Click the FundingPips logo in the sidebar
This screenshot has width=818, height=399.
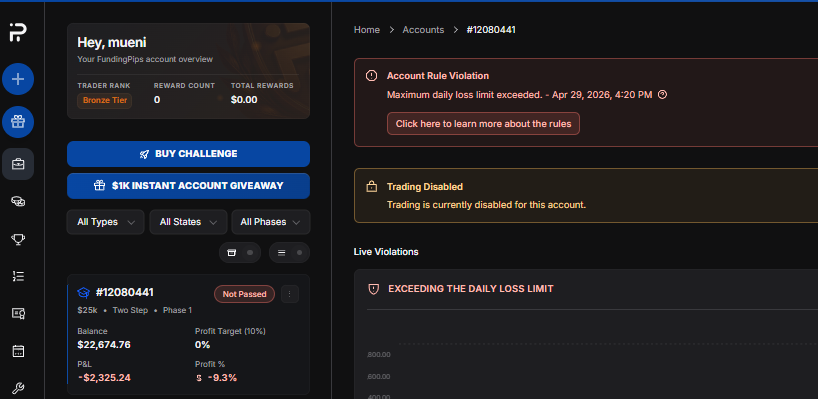click(x=18, y=33)
